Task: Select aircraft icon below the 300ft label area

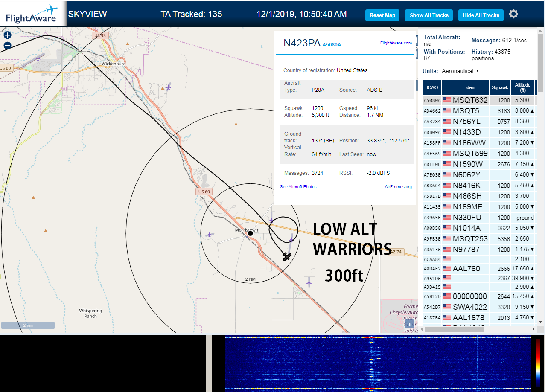Action: [309, 283]
